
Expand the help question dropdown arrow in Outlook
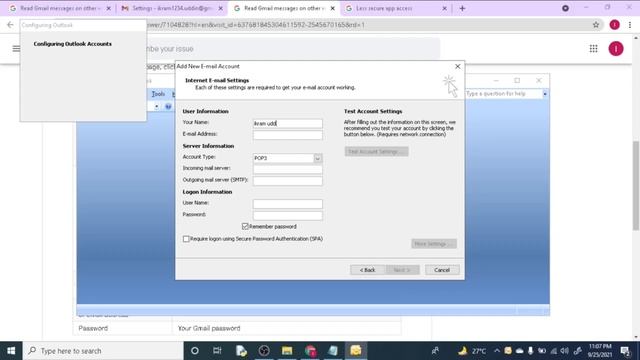coord(545,94)
